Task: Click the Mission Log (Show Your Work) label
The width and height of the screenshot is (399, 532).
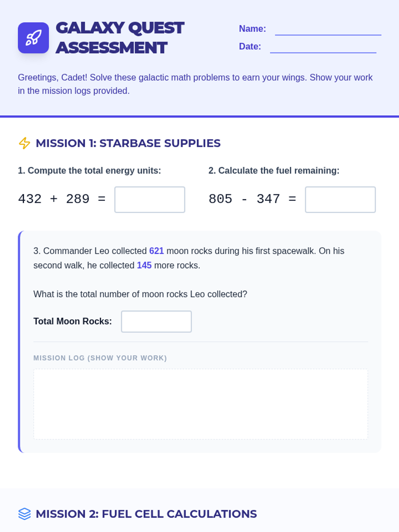Action: 100,358
